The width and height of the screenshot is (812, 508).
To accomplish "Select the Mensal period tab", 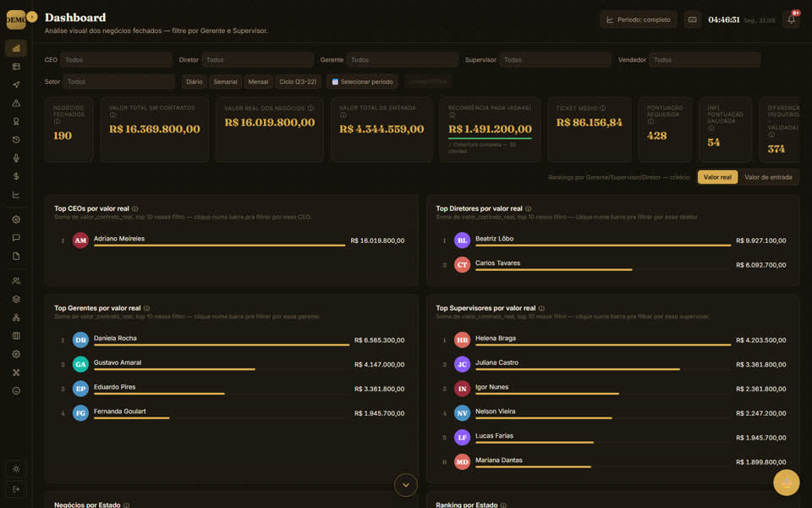I will pos(258,82).
